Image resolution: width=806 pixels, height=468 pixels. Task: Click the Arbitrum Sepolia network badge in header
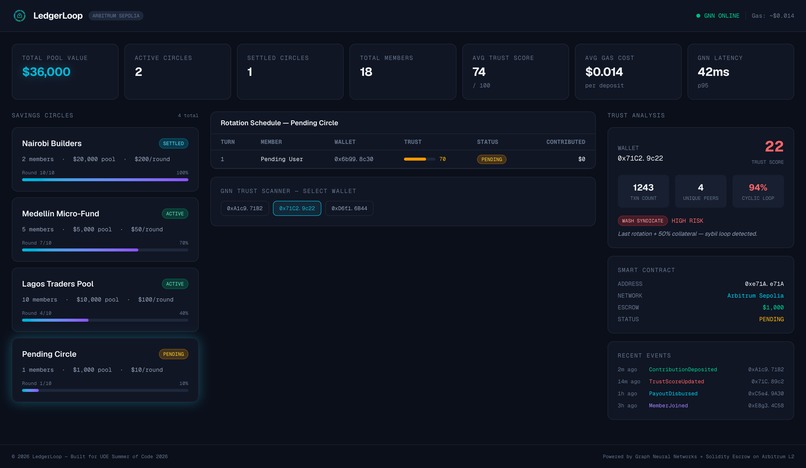[x=116, y=16]
